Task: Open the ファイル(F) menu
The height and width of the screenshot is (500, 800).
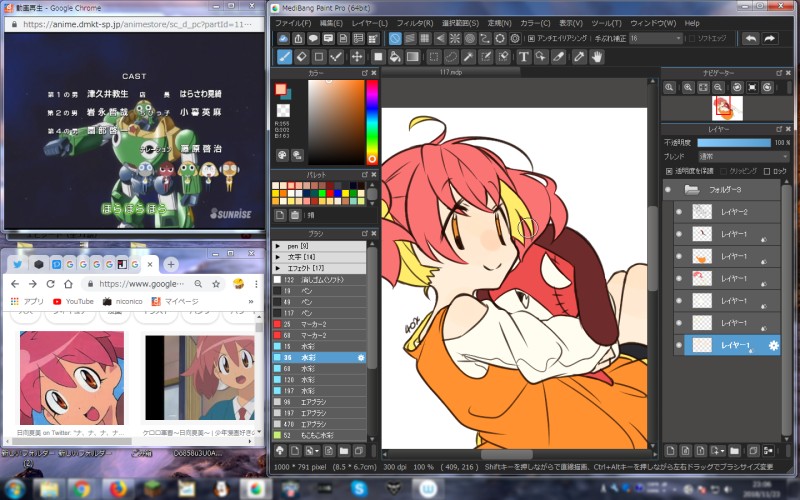Action: pyautogui.click(x=293, y=23)
